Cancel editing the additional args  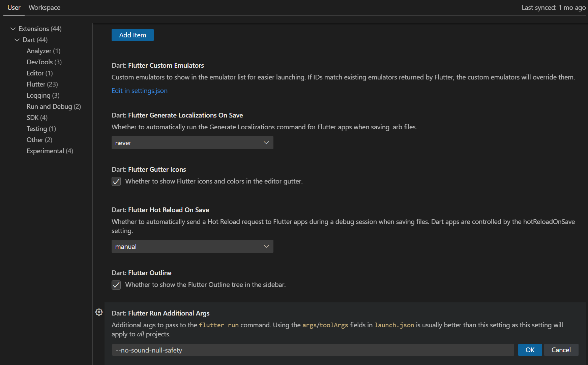561,350
